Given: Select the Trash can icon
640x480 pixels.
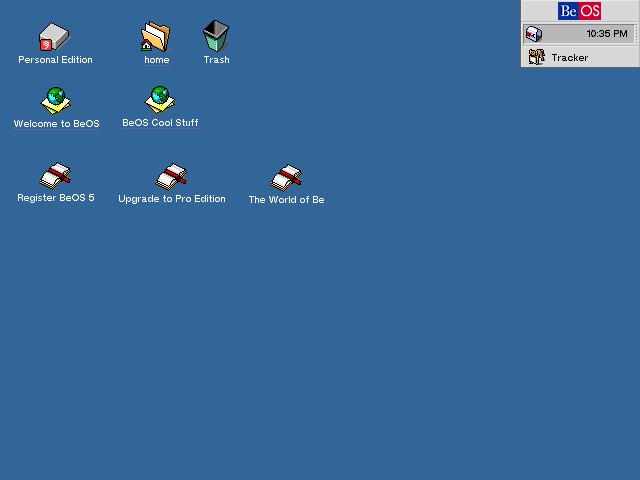Looking at the screenshot, I should [x=216, y=36].
